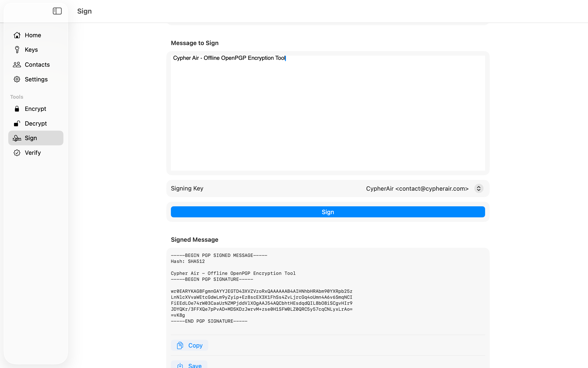Image resolution: width=588 pixels, height=368 pixels.
Task: Click the "Message to Sign" heading
Action: 195,43
